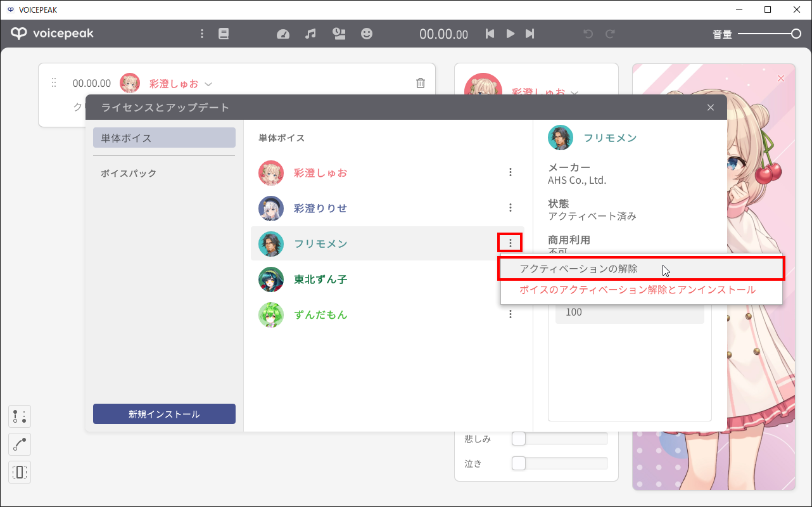Image resolution: width=812 pixels, height=507 pixels.
Task: Select フリモメン in voice list
Action: click(388, 243)
